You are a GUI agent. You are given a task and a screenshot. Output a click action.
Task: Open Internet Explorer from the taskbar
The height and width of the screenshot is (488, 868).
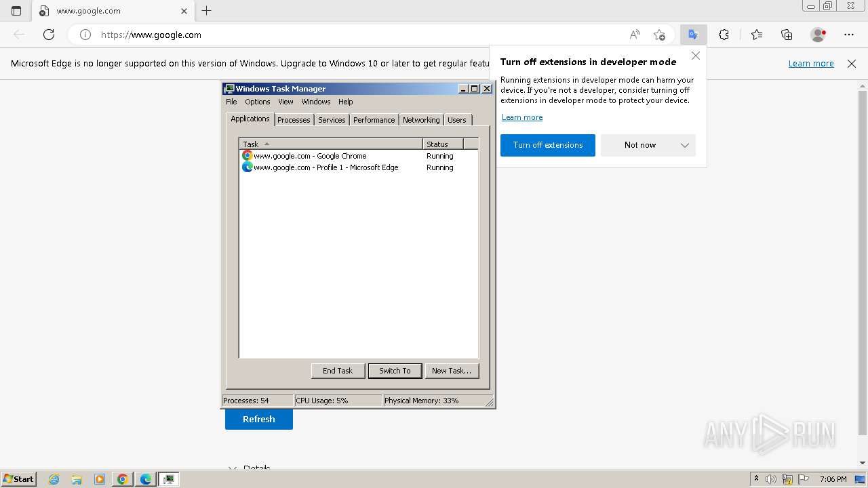54,479
